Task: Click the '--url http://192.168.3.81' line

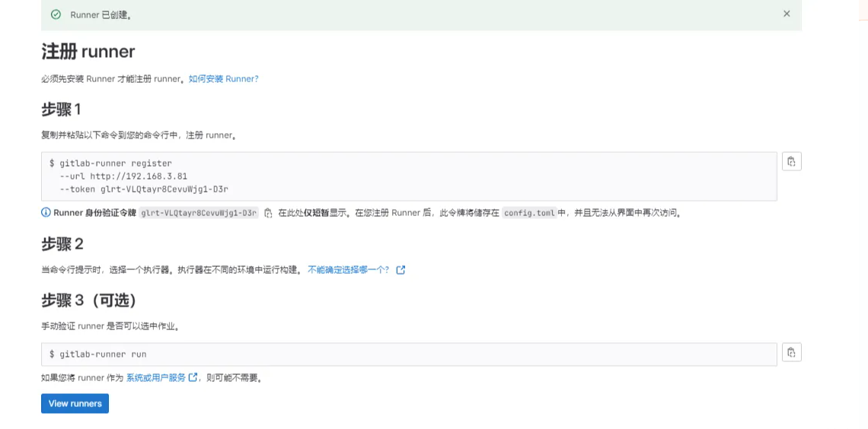Action: (123, 176)
